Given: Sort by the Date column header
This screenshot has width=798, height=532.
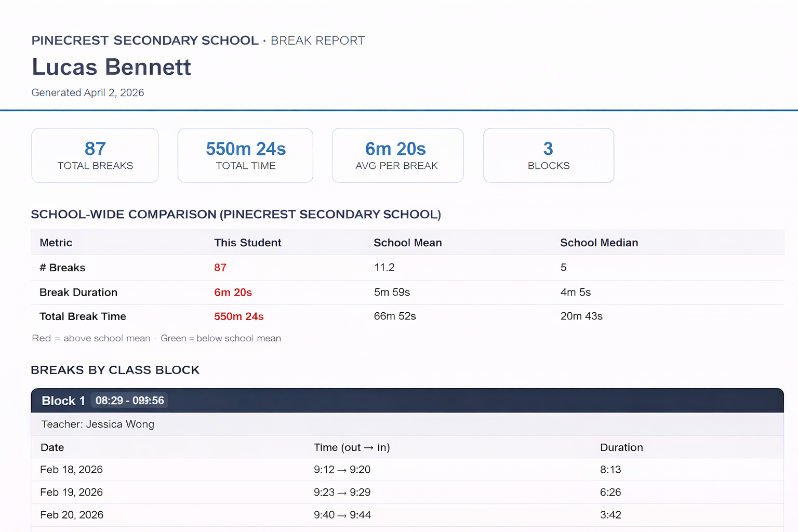Looking at the screenshot, I should [51, 447].
